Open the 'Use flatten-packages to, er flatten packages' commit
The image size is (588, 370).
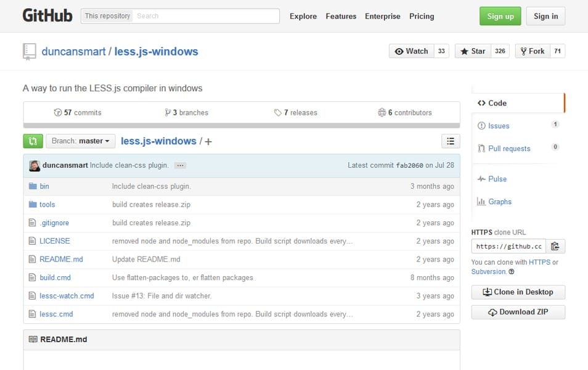click(x=182, y=277)
